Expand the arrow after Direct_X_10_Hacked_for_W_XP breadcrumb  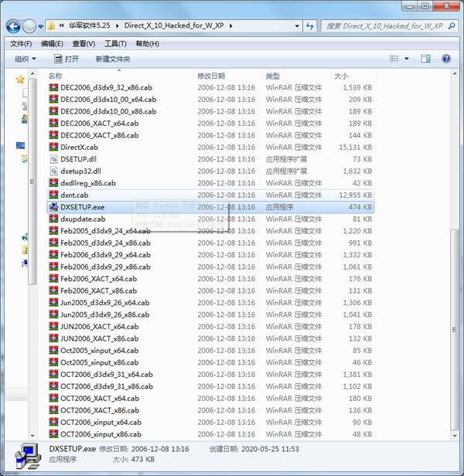(231, 25)
